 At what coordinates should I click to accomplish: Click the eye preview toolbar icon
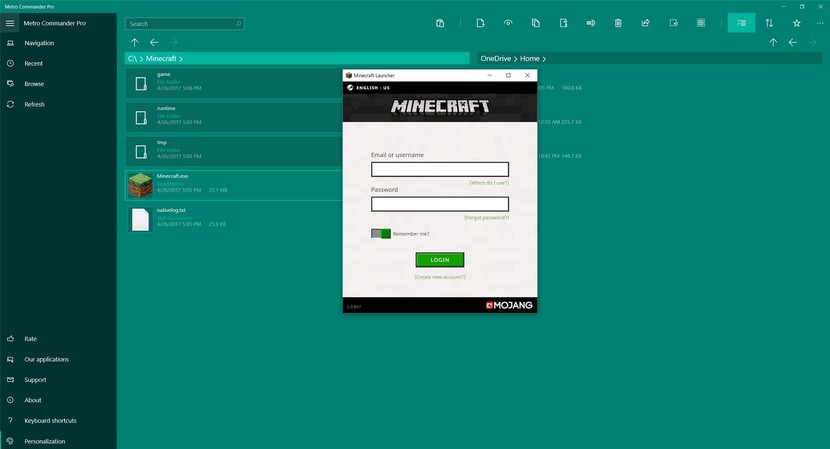[508, 23]
